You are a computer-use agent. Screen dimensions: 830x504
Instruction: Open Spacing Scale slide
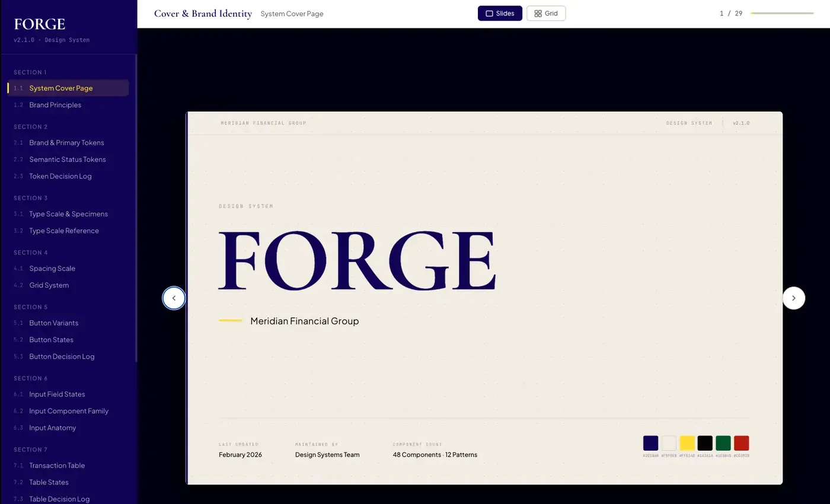[68, 268]
